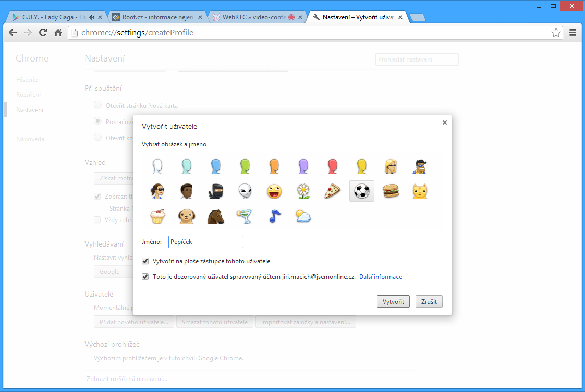585x392 pixels.
Task: Uncheck desktop shortcut creation option
Action: pyautogui.click(x=145, y=261)
